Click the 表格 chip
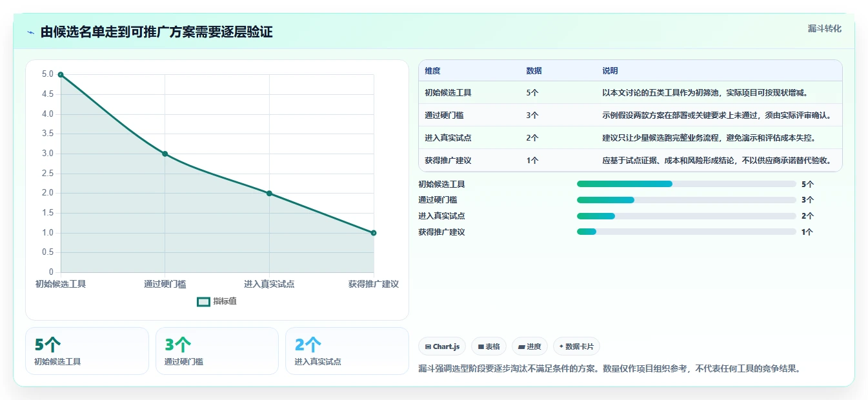The width and height of the screenshot is (868, 400). click(x=489, y=346)
